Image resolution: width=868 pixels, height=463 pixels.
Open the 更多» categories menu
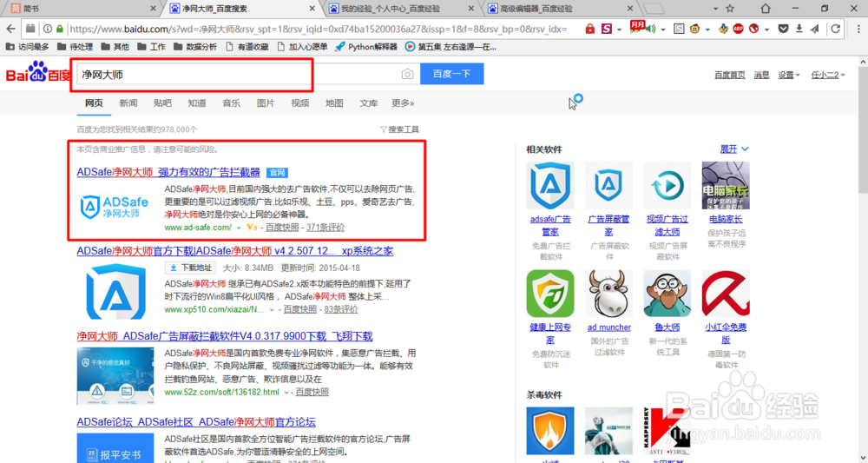click(x=403, y=103)
